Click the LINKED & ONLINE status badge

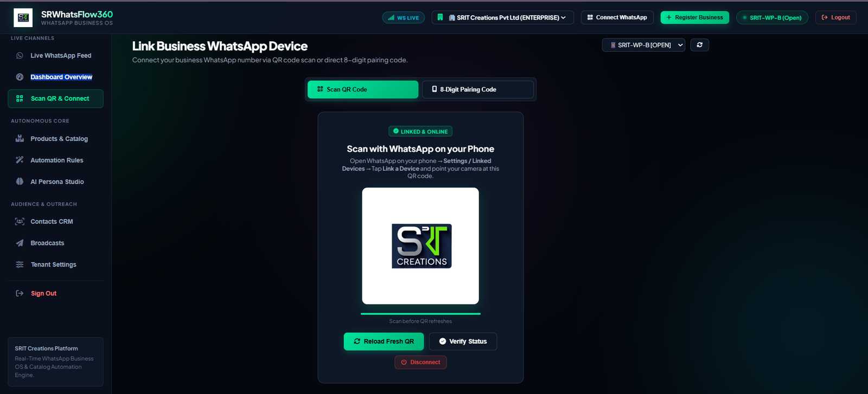tap(420, 131)
